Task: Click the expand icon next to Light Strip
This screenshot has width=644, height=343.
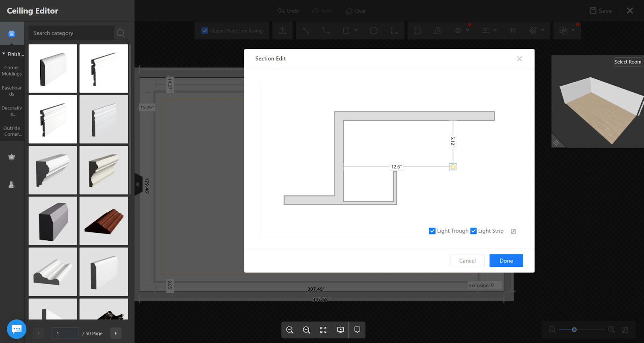Action: (513, 231)
